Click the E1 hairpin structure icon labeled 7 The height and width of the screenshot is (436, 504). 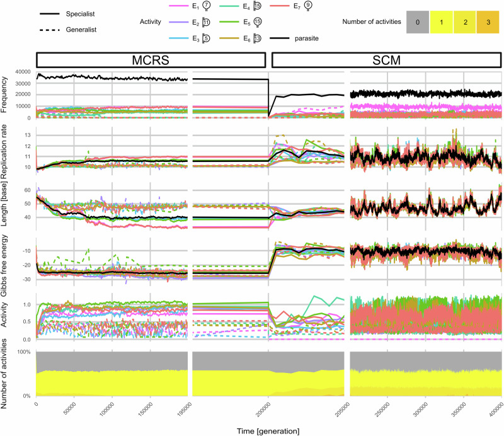click(x=207, y=6)
